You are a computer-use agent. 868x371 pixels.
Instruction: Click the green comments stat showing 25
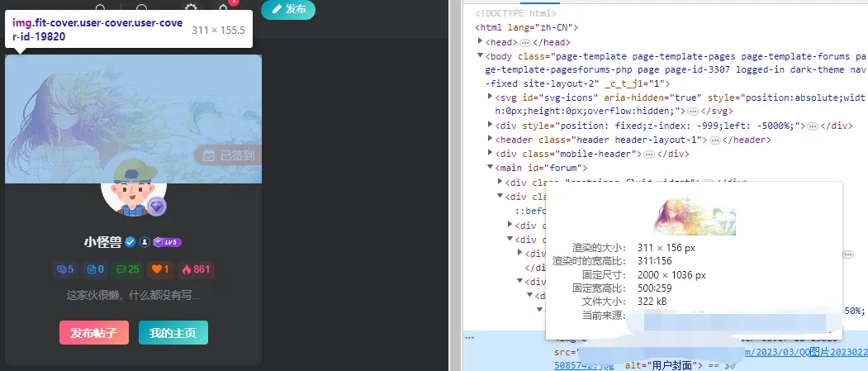point(127,269)
